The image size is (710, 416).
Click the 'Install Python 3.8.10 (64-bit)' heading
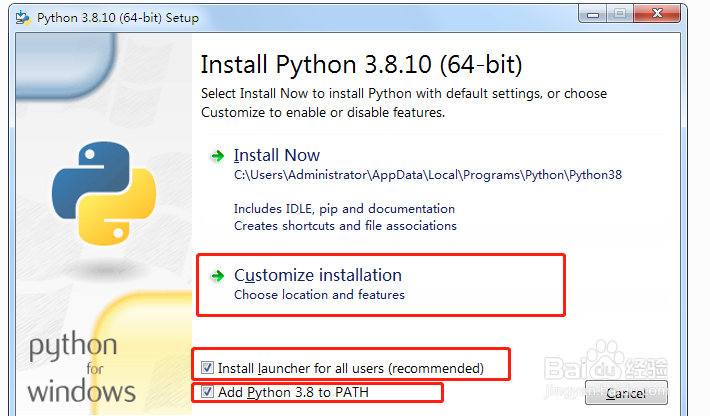click(x=361, y=64)
